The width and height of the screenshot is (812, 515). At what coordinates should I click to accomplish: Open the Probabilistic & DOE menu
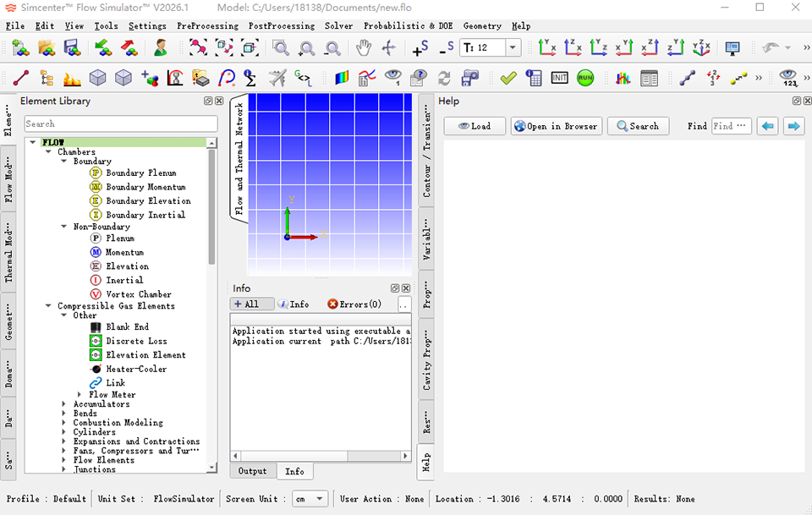[408, 26]
